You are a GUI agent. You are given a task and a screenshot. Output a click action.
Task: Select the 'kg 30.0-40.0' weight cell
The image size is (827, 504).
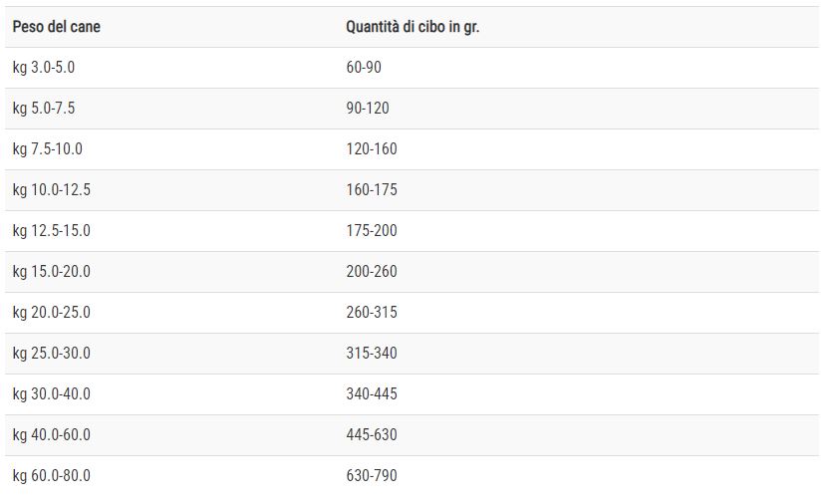pos(51,393)
